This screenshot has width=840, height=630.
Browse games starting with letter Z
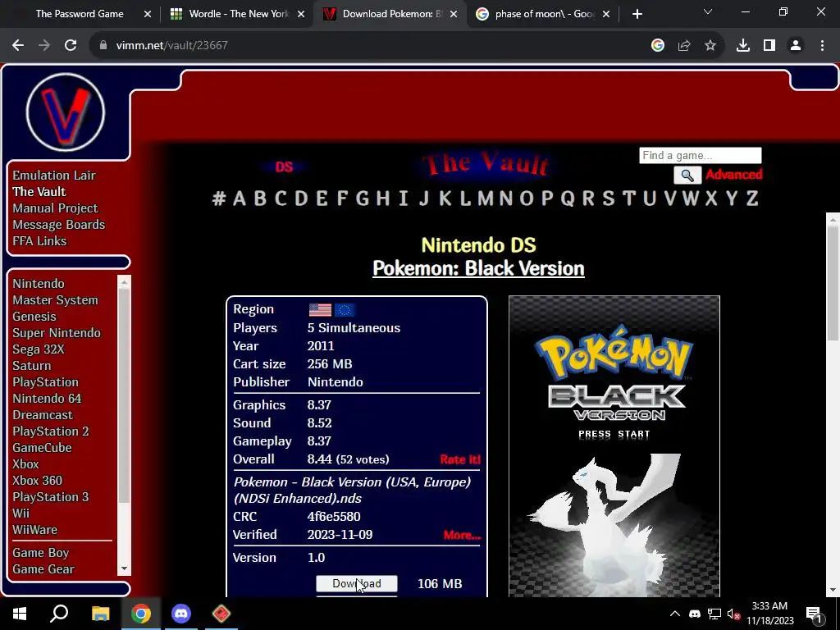coord(752,199)
